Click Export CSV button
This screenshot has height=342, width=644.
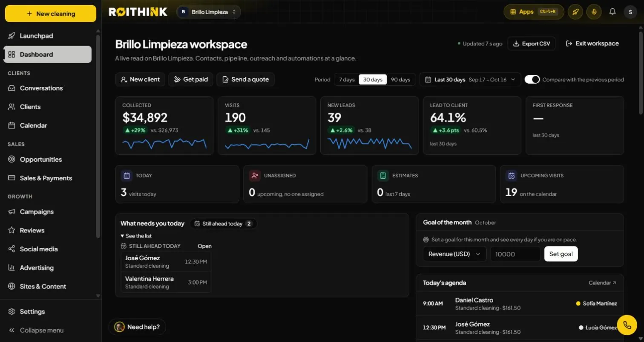(532, 43)
